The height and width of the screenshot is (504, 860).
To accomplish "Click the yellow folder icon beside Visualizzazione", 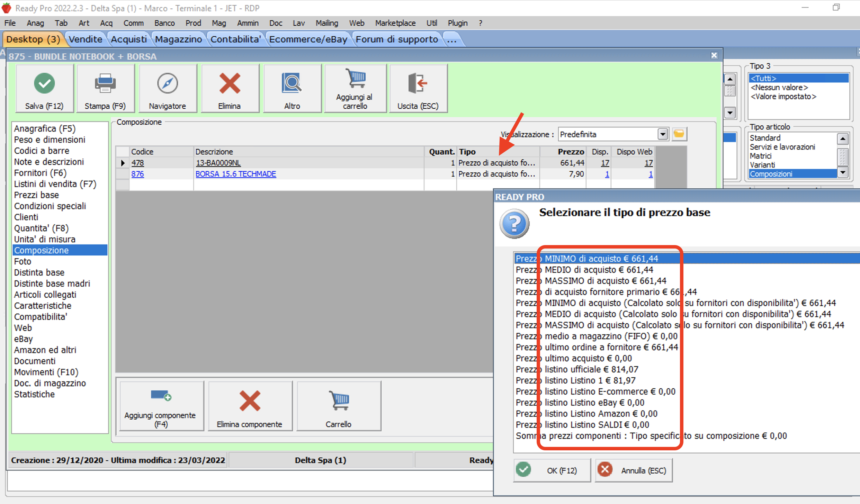I will (679, 134).
